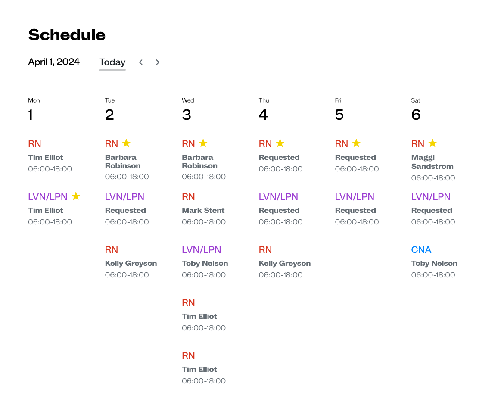Open Saturday's CNA Toby Nelson shift
The image size is (504, 420).
[434, 263]
